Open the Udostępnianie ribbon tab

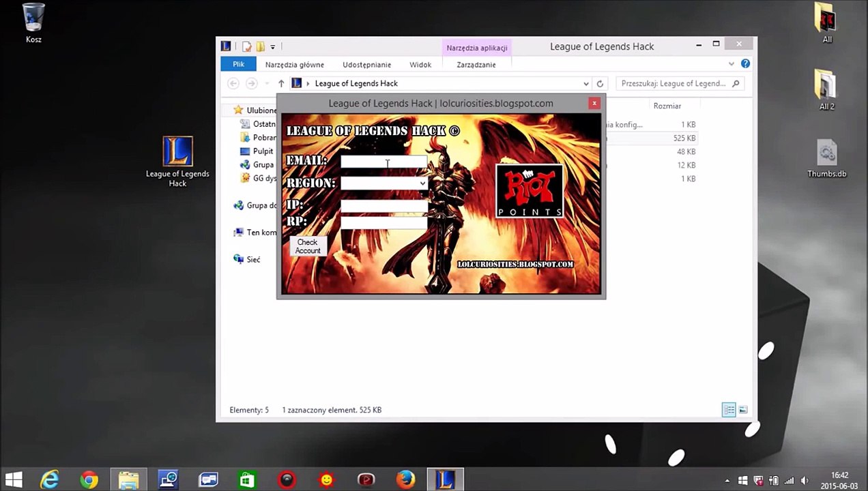367,64
